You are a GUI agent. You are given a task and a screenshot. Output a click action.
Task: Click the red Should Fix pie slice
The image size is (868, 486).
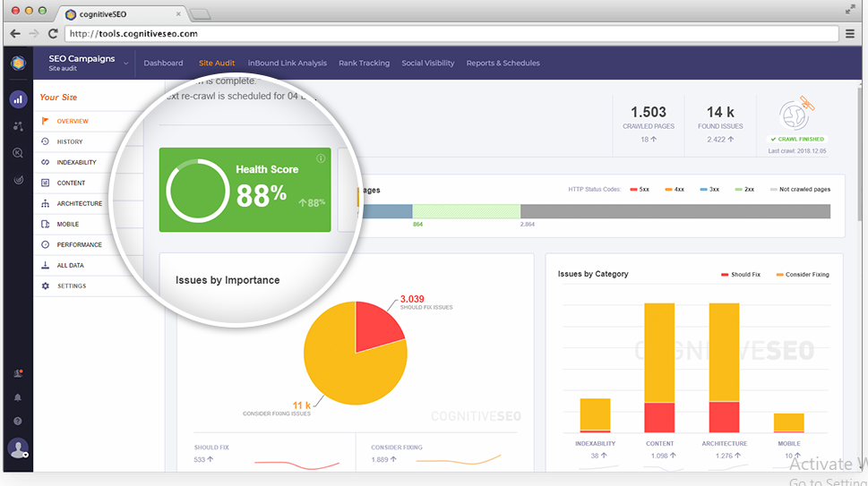pyautogui.click(x=376, y=329)
